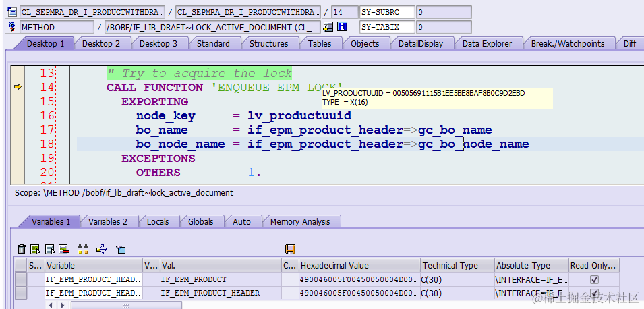Click the Hexadecimal Value column header
Screen dimensions: 644x309
coord(359,265)
